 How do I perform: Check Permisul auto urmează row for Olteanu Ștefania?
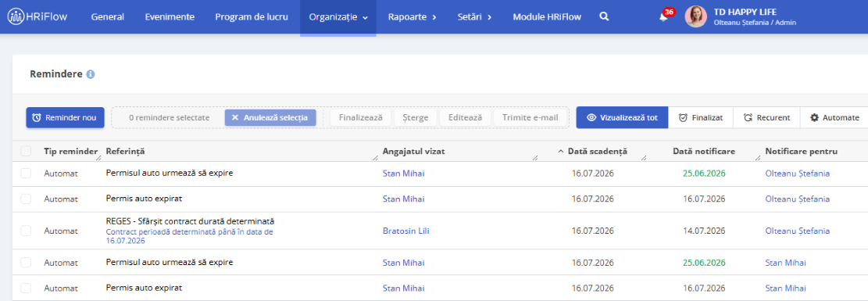coord(26,174)
